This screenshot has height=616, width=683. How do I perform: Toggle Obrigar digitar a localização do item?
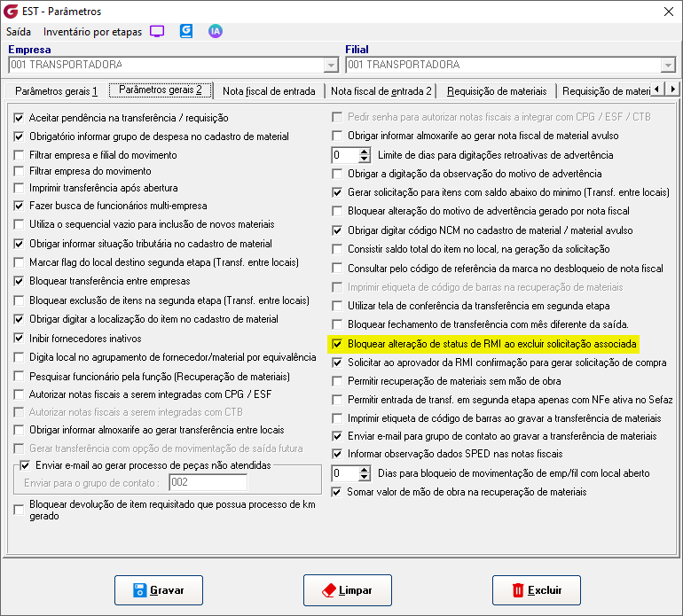click(19, 319)
